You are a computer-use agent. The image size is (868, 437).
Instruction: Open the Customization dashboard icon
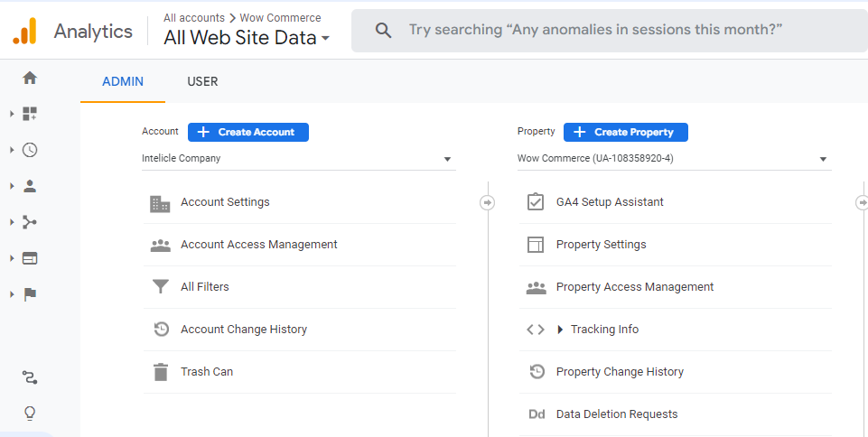[x=30, y=114]
